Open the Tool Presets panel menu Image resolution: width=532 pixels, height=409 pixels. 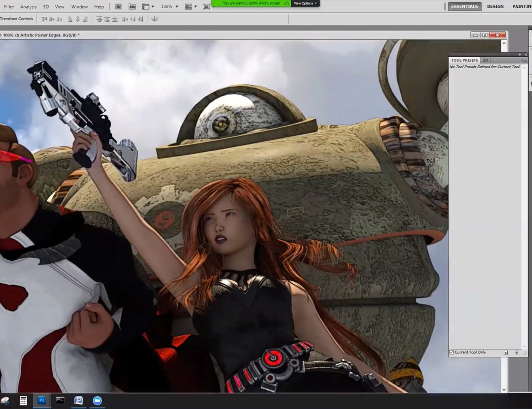pyautogui.click(x=525, y=60)
